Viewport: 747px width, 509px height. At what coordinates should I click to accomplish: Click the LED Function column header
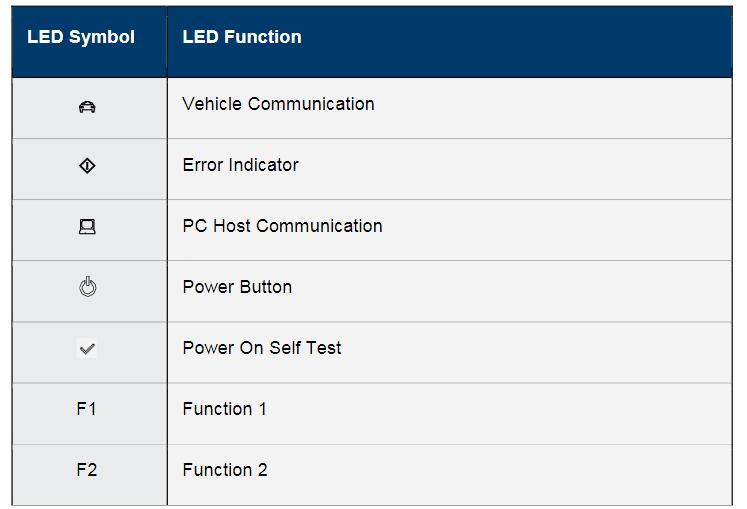(242, 37)
